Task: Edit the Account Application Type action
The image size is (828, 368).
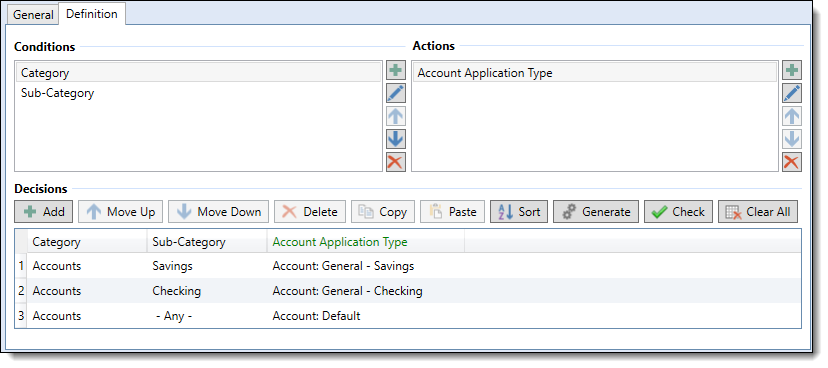Action: pos(792,93)
